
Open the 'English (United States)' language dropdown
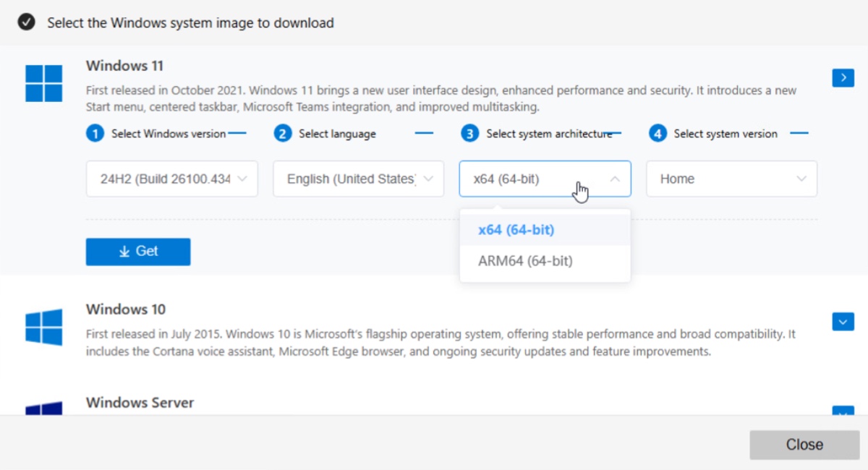click(x=358, y=179)
